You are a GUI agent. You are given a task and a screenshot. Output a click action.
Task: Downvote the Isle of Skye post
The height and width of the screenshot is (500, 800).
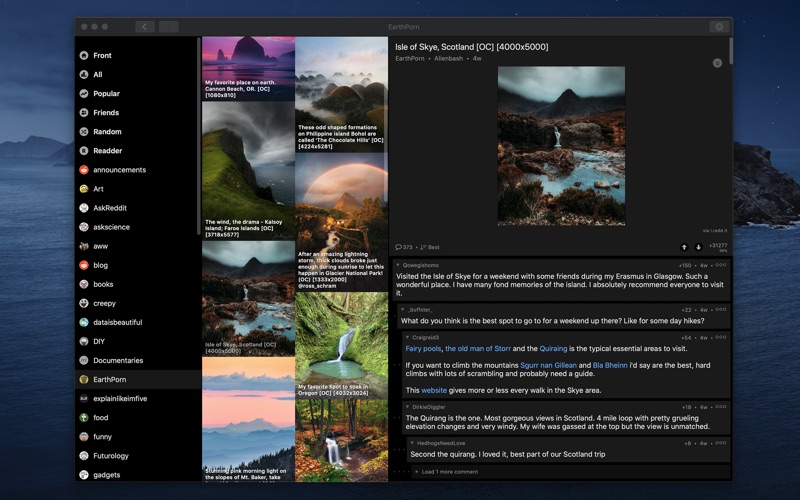point(698,247)
